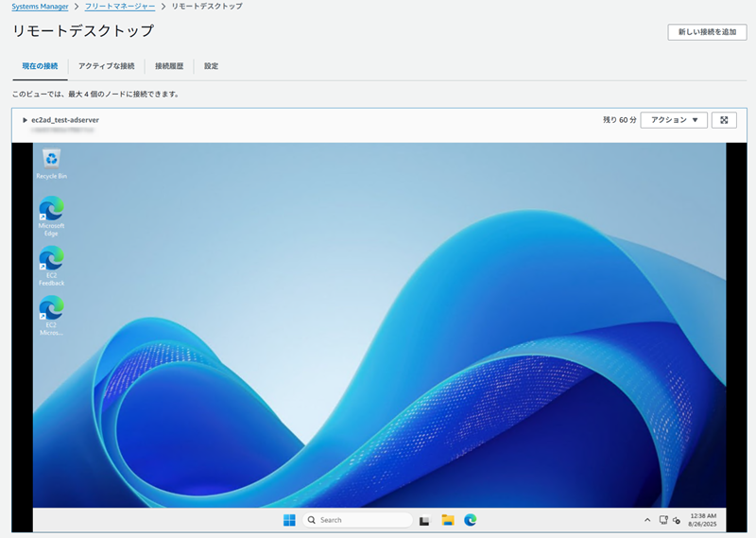Click the EC2 Micros... desktop shortcut

51,312
